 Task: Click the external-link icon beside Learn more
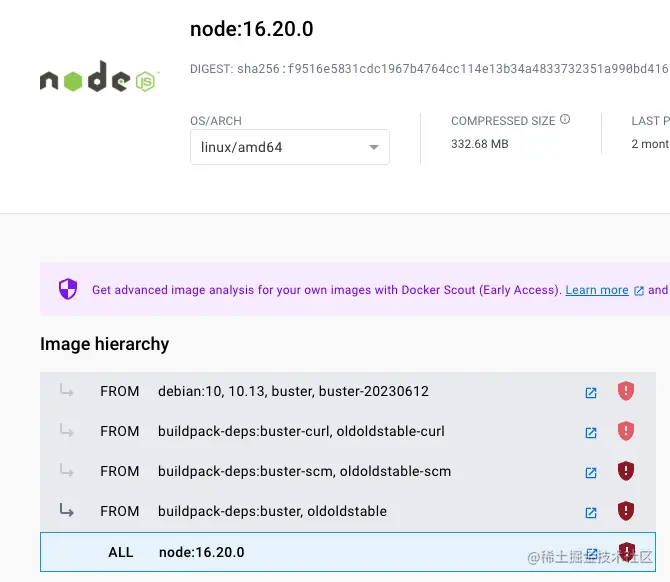[x=638, y=291]
